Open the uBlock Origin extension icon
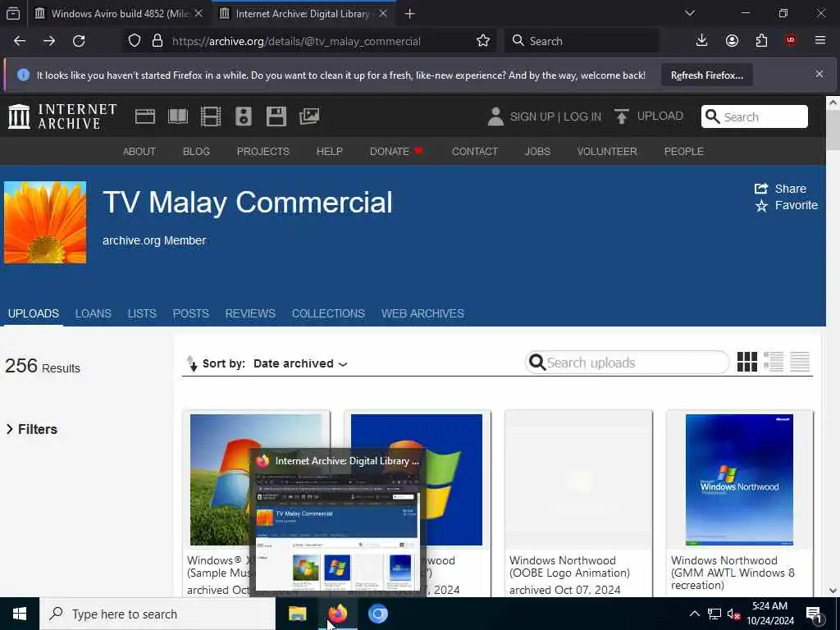Screen dimensions: 840x630 [791, 41]
